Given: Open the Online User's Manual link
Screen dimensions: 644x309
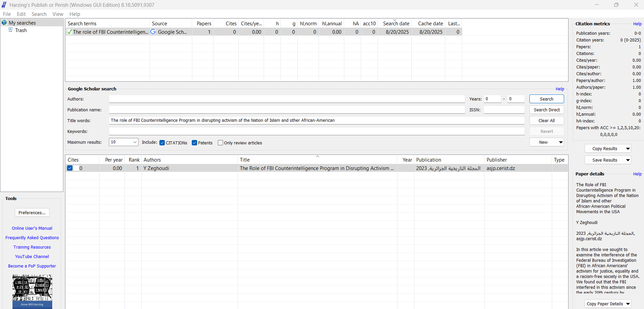Looking at the screenshot, I should click(x=32, y=228).
